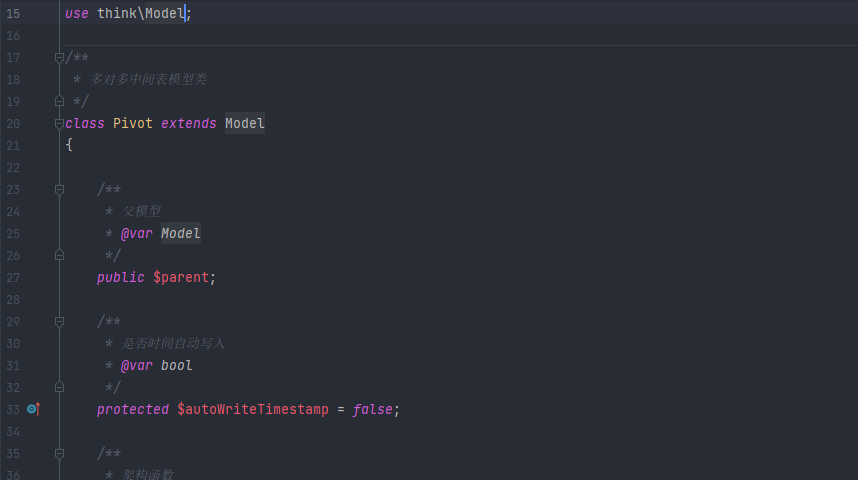The height and width of the screenshot is (480, 858).
Task: Place the cursor on the $parent variable
Action: (180, 277)
